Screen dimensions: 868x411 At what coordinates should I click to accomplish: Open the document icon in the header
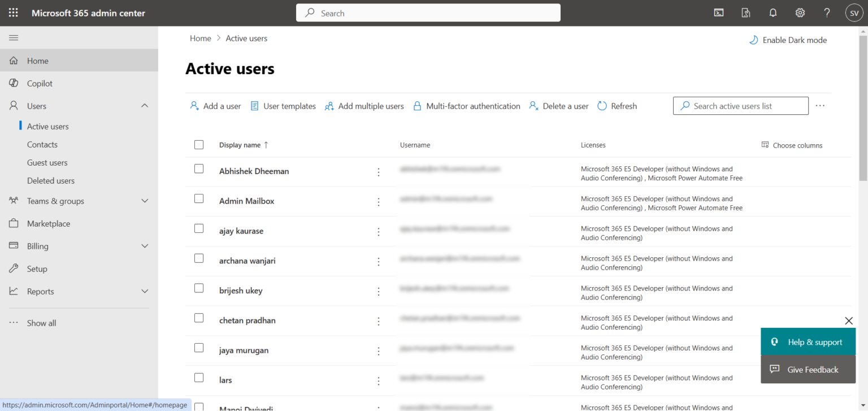[x=746, y=13]
